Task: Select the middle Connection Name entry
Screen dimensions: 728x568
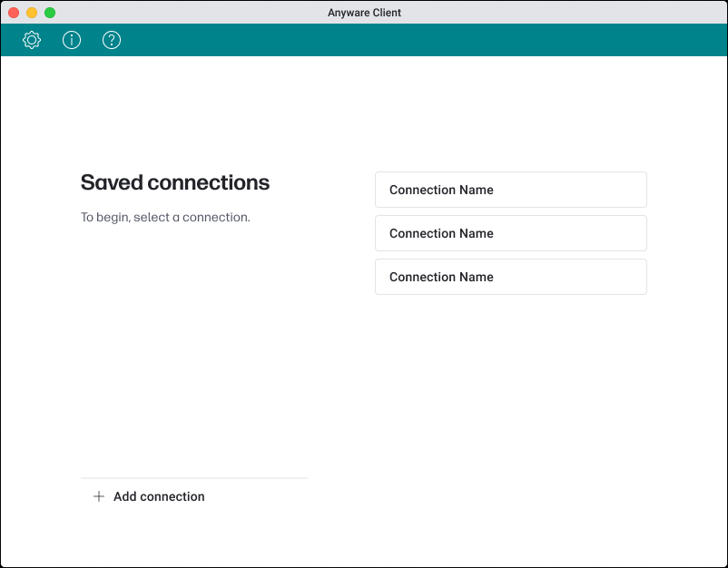Action: tap(511, 233)
